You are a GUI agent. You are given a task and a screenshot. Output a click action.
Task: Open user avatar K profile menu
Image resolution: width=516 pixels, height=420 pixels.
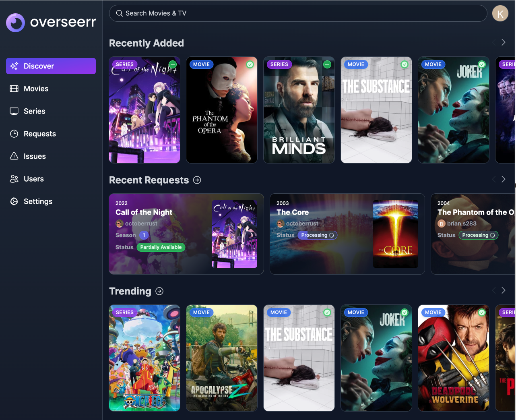tap(500, 14)
